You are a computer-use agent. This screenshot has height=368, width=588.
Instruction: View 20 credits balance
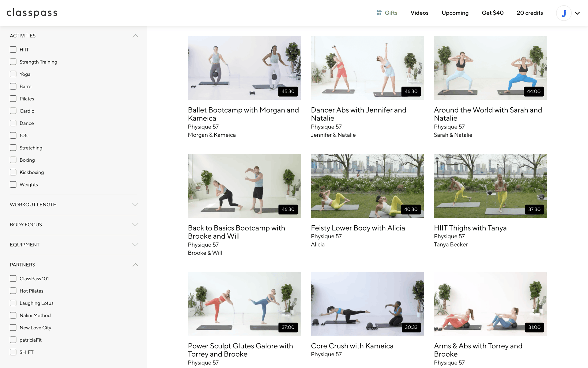click(x=530, y=13)
